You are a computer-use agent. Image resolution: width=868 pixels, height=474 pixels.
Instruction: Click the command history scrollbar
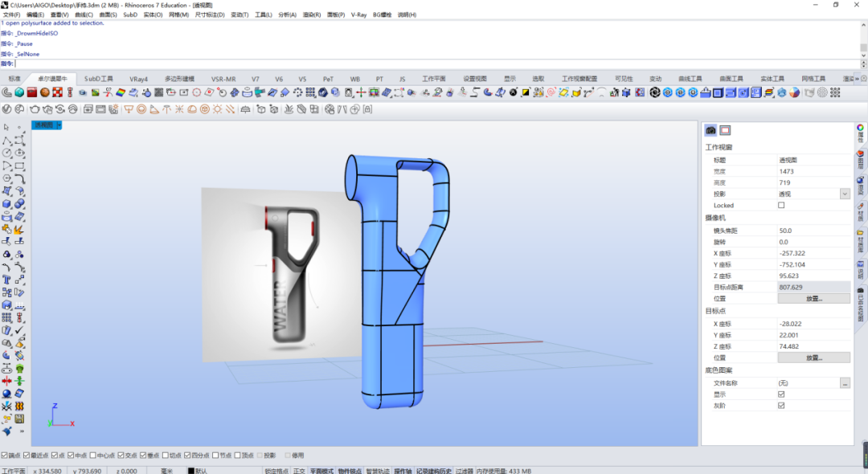pyautogui.click(x=863, y=39)
